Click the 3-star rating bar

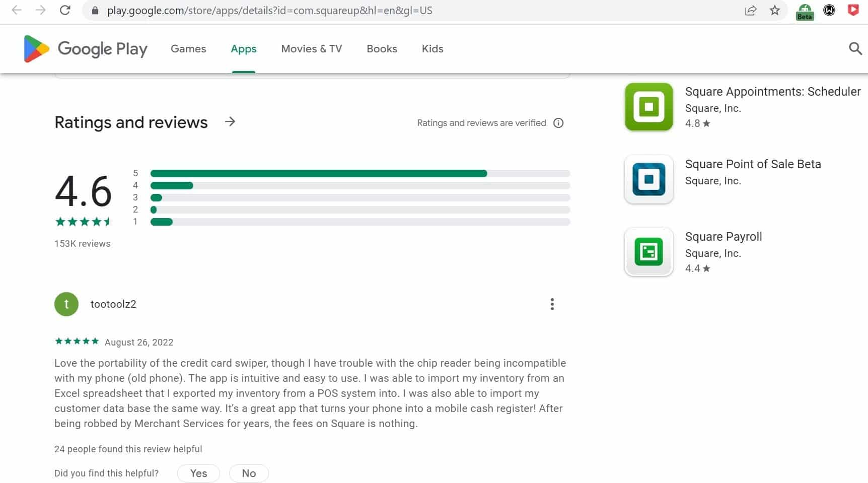(x=360, y=197)
